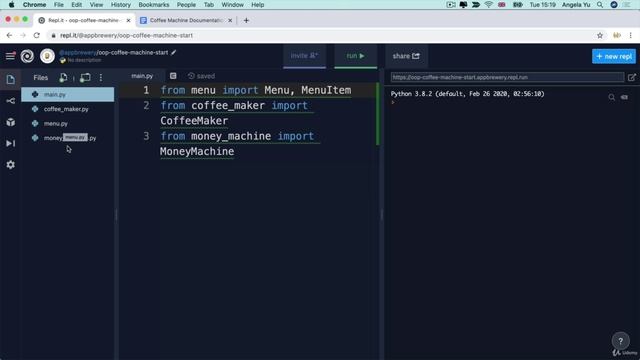This screenshot has height=360, width=640.
Task: Search the console output
Action: pos(611,97)
